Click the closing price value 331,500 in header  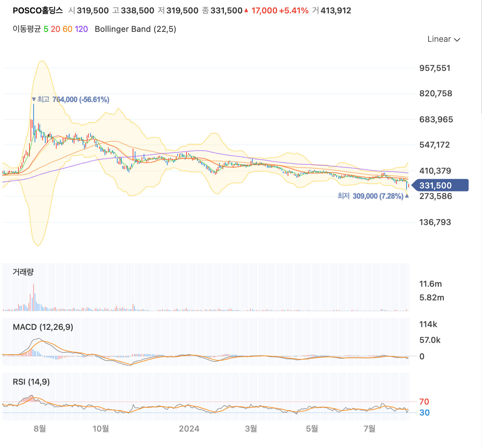click(226, 11)
